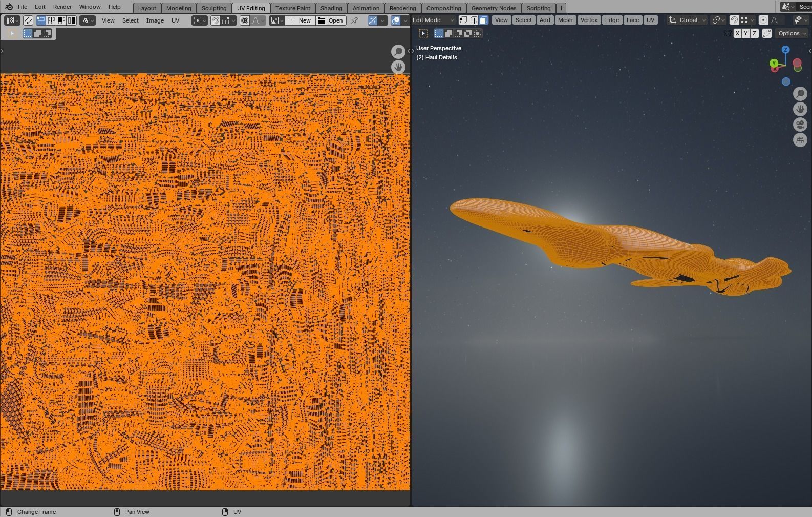Open the Add menu in 3D viewport
This screenshot has height=517, width=812.
point(545,20)
